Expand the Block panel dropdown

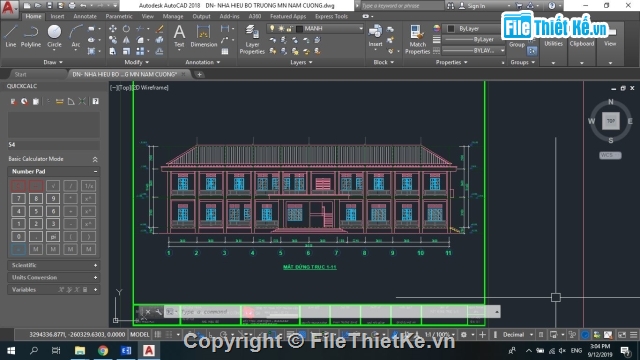click(x=384, y=62)
